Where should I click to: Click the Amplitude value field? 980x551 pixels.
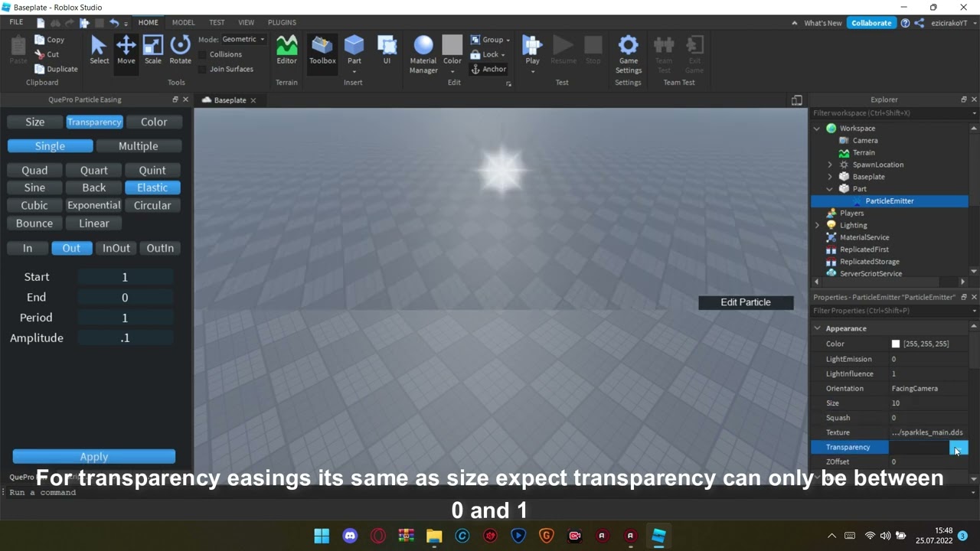click(x=126, y=337)
